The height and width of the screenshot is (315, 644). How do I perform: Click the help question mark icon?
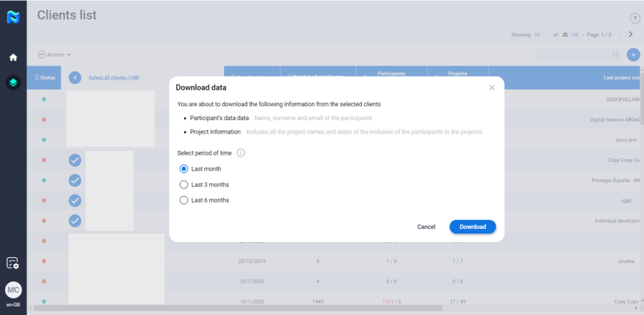click(x=635, y=19)
